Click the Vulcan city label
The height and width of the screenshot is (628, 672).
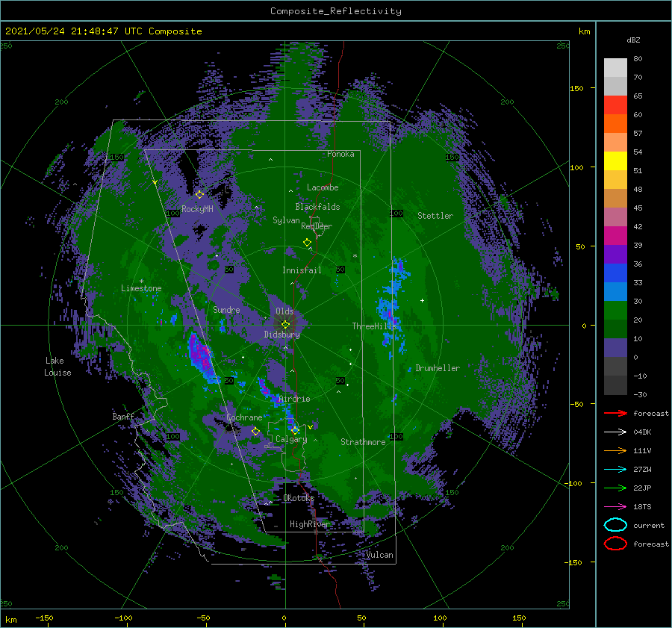(x=379, y=555)
